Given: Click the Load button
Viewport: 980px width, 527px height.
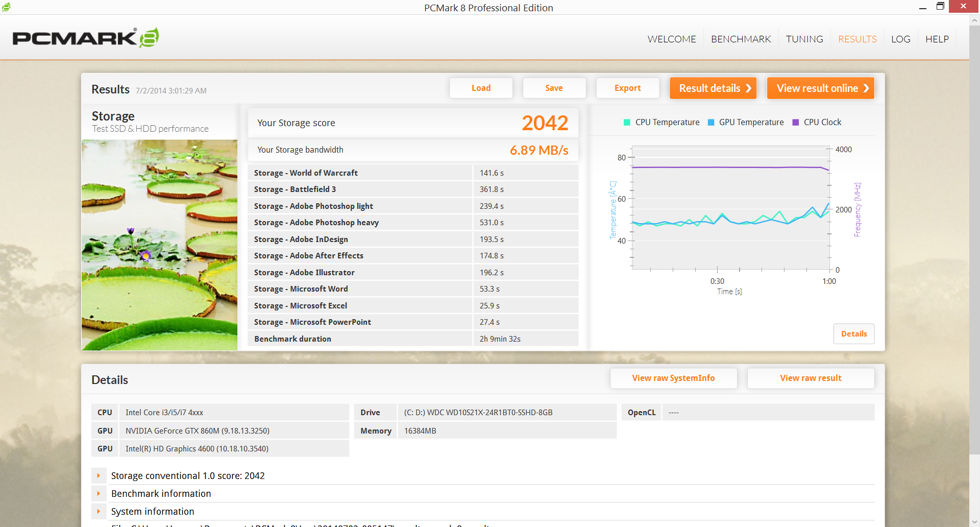Looking at the screenshot, I should point(481,88).
